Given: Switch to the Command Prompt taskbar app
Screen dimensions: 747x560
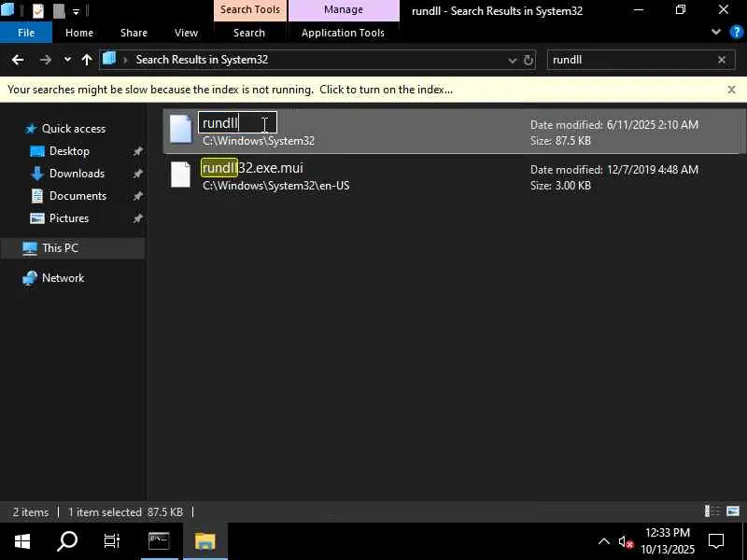Looking at the screenshot, I should [x=159, y=541].
